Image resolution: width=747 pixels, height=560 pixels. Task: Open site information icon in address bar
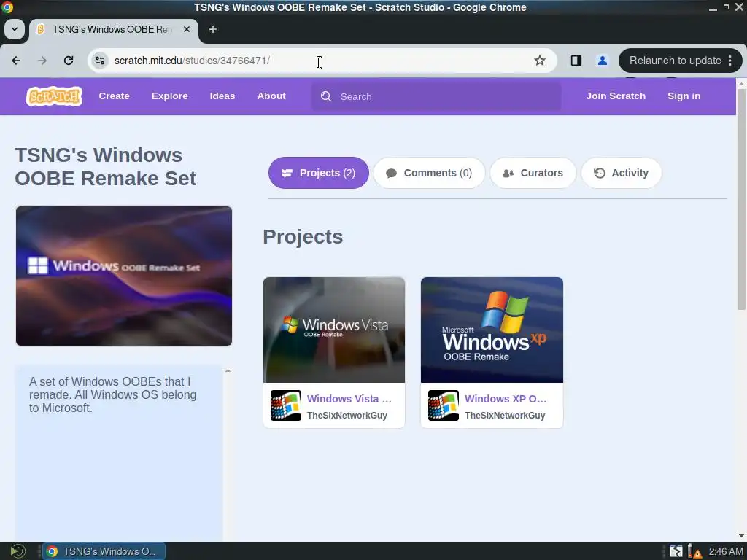[100, 61]
